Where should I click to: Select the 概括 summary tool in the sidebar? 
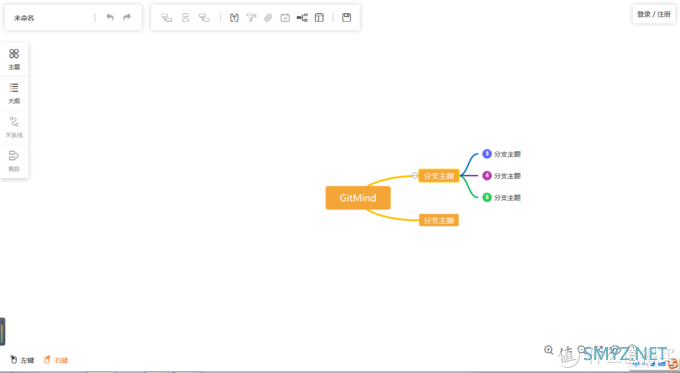[14, 161]
